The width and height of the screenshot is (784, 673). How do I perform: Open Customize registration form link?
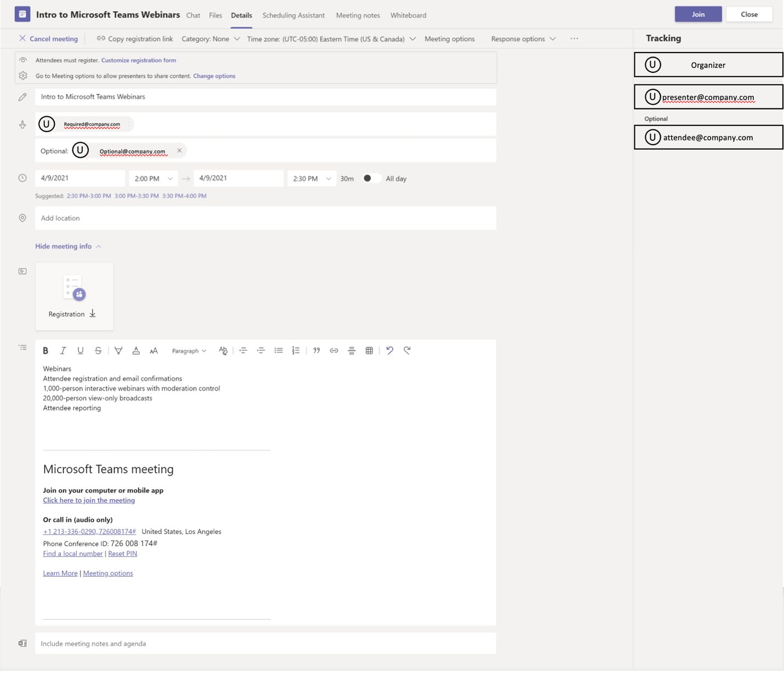pos(139,60)
